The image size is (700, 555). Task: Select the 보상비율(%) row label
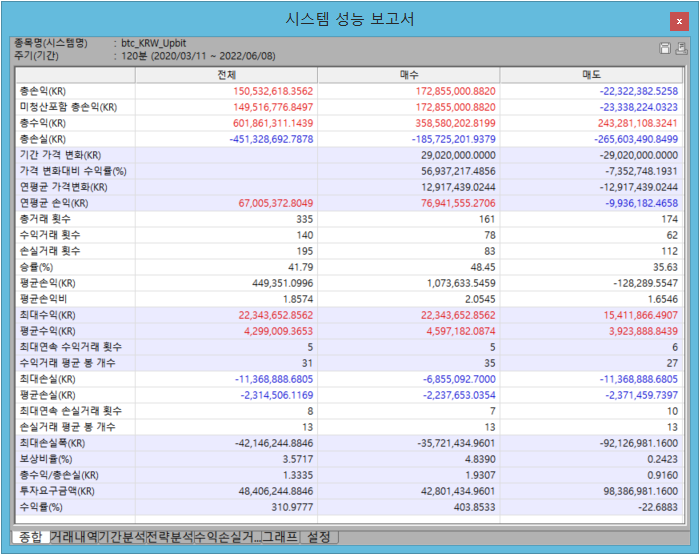pos(42,459)
